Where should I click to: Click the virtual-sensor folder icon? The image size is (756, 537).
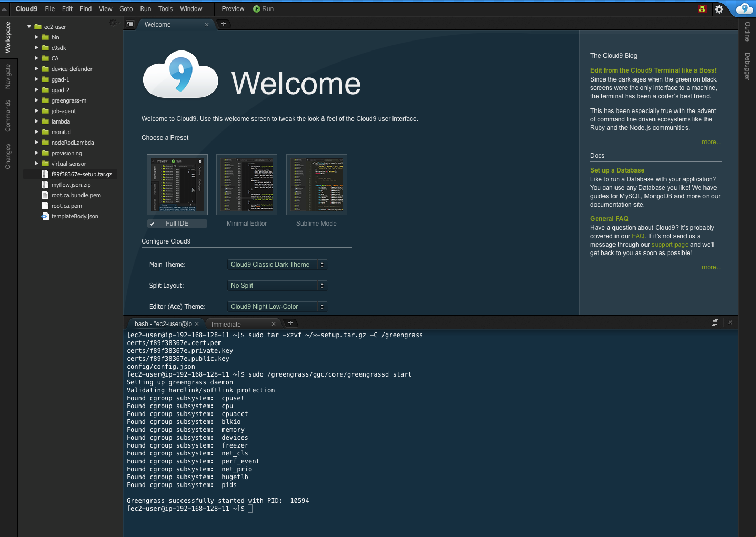click(x=45, y=164)
